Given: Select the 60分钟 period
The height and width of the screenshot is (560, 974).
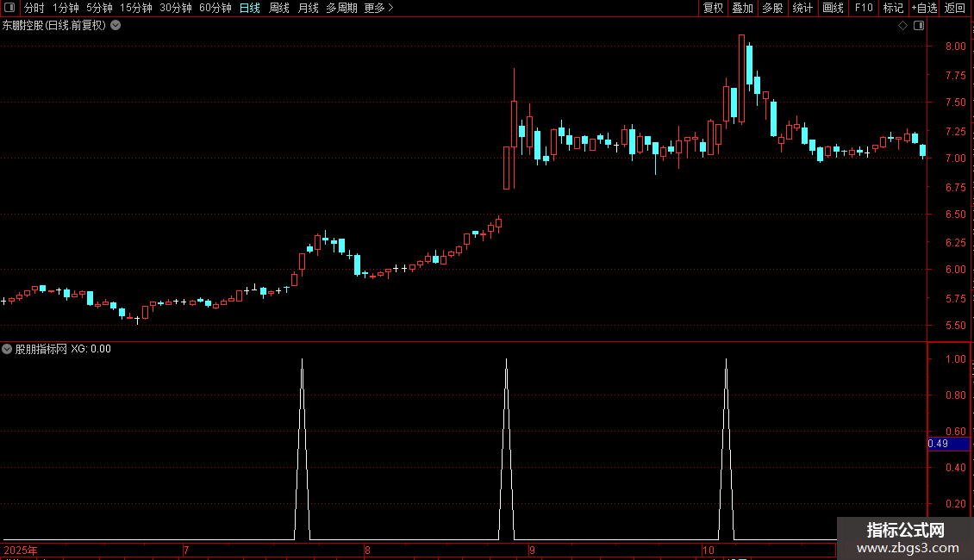Looking at the screenshot, I should point(215,8).
